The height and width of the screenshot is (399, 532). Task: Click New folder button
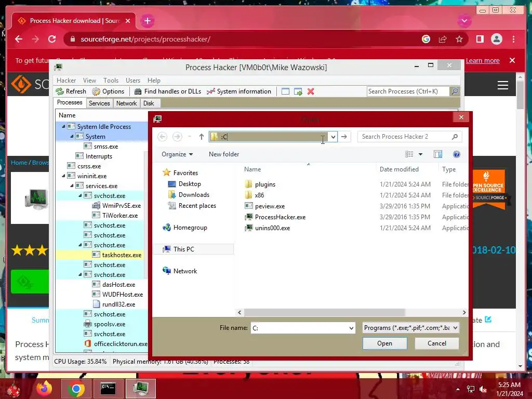(224, 154)
